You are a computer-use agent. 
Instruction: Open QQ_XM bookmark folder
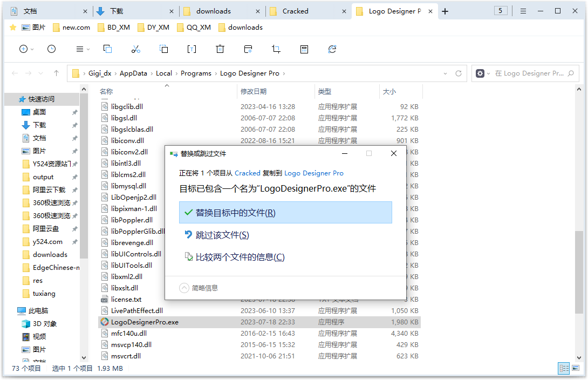(194, 28)
